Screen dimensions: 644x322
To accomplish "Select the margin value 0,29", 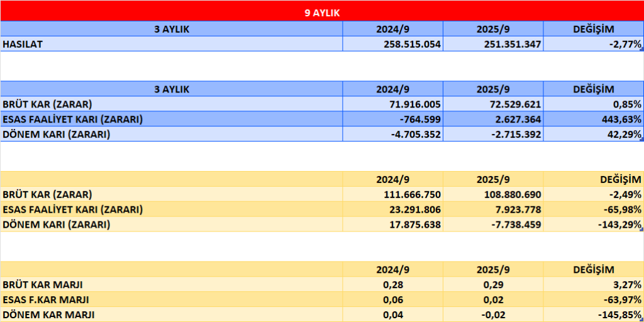I will click(493, 284).
